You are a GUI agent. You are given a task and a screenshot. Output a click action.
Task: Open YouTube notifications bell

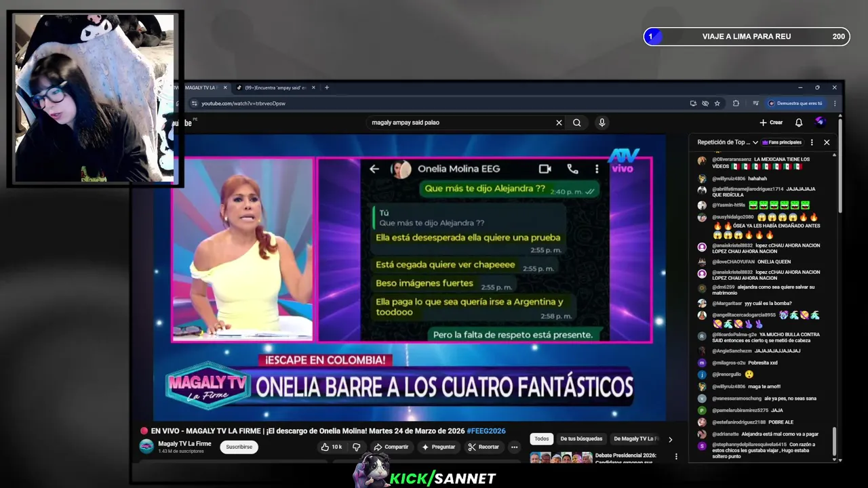click(799, 123)
